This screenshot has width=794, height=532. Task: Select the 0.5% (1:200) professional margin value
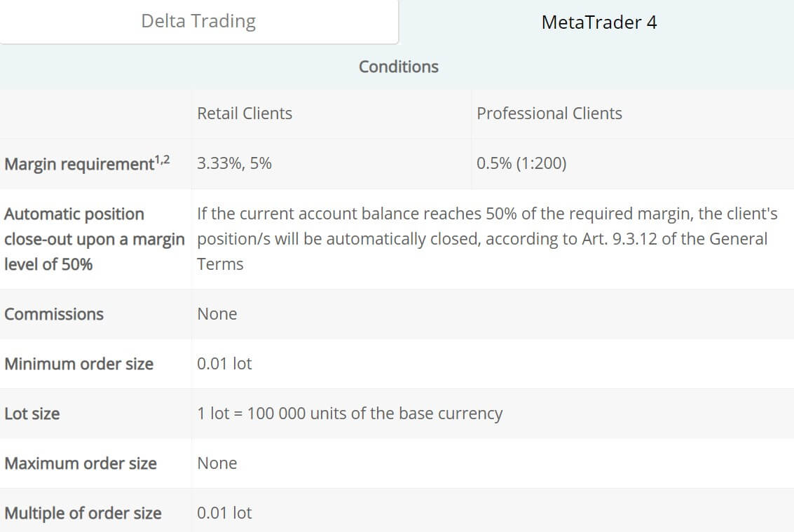point(521,163)
